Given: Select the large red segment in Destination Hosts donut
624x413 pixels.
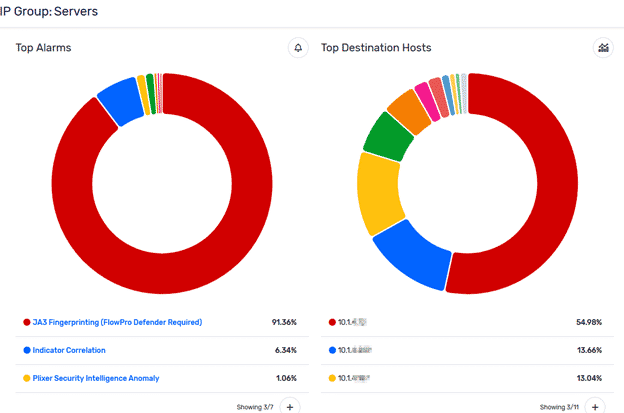Looking at the screenshot, I should pos(555,183).
